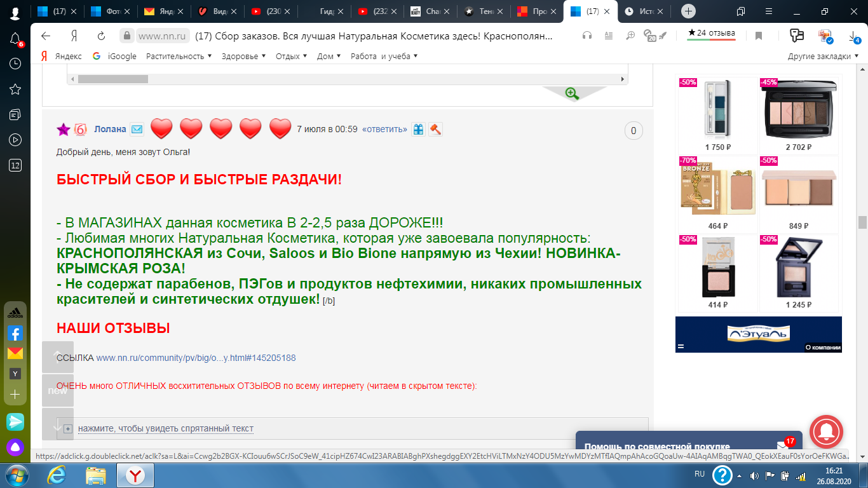This screenshot has height=488, width=868.
Task: Reload the current page
Action: coord(101,36)
